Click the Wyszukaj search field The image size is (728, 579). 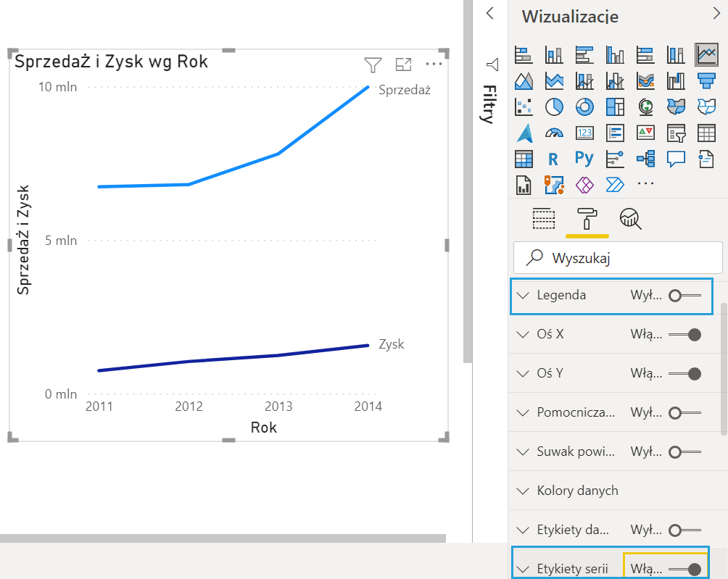[x=618, y=257]
